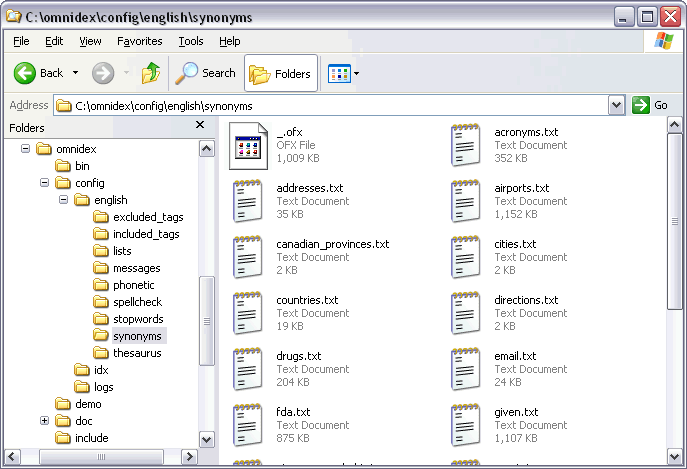Open the Help menu

tap(230, 41)
